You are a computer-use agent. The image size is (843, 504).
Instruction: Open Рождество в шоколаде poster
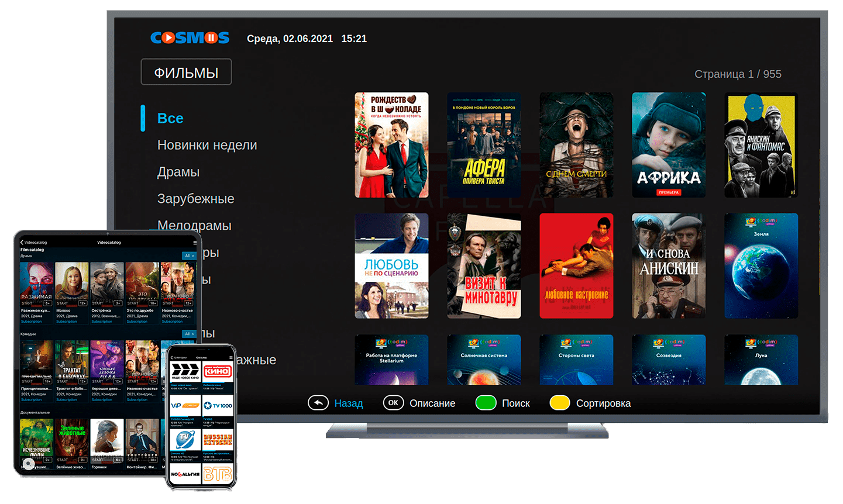coord(391,145)
